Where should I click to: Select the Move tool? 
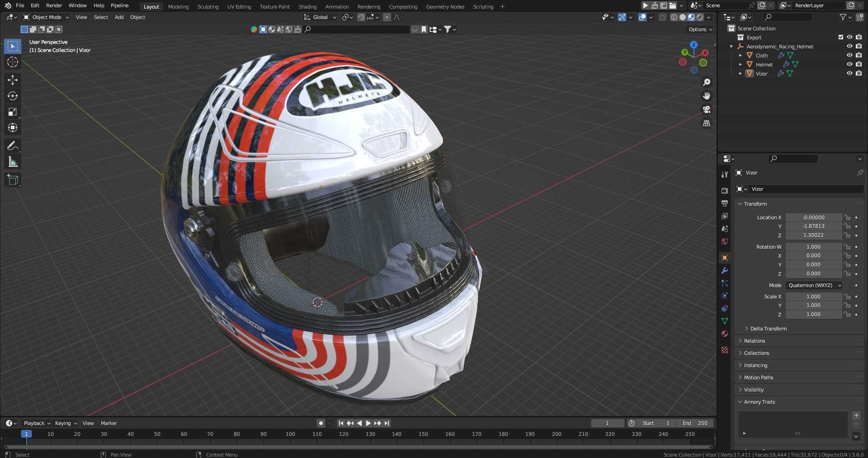(13, 80)
